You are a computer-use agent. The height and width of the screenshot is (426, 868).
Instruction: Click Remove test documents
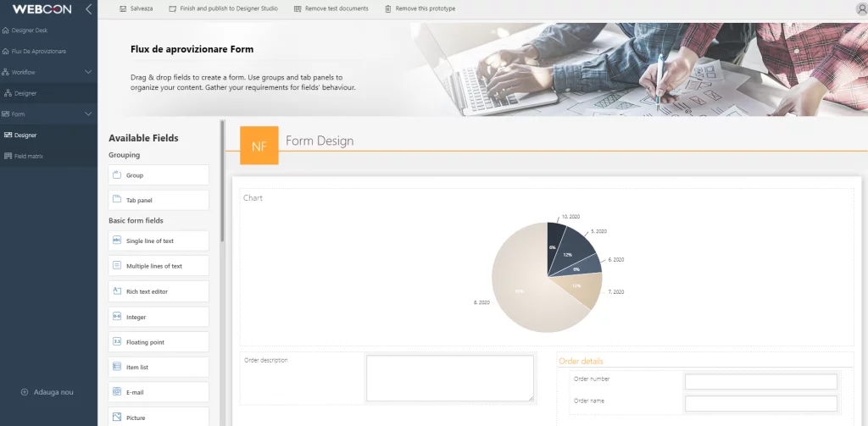click(x=331, y=8)
